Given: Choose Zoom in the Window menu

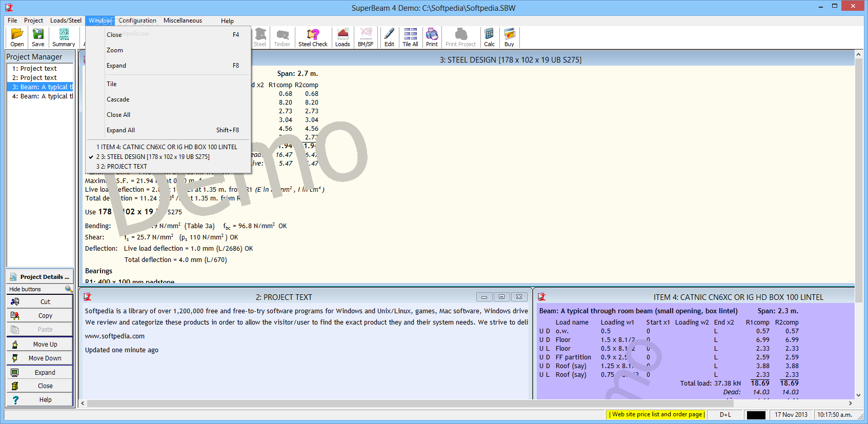Looking at the screenshot, I should point(168,50).
